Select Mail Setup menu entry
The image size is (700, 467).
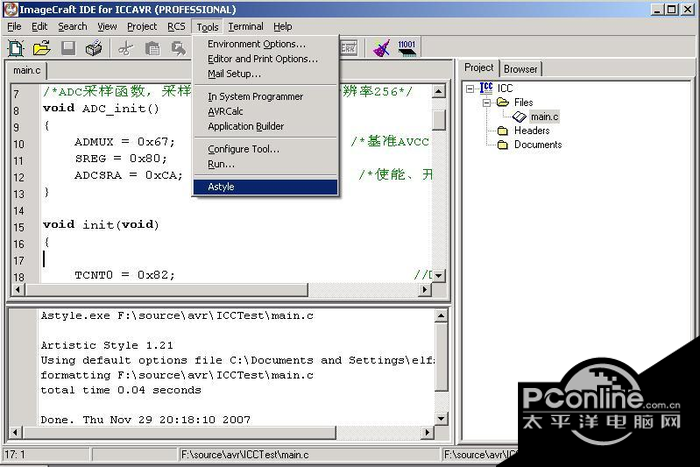[x=266, y=74]
